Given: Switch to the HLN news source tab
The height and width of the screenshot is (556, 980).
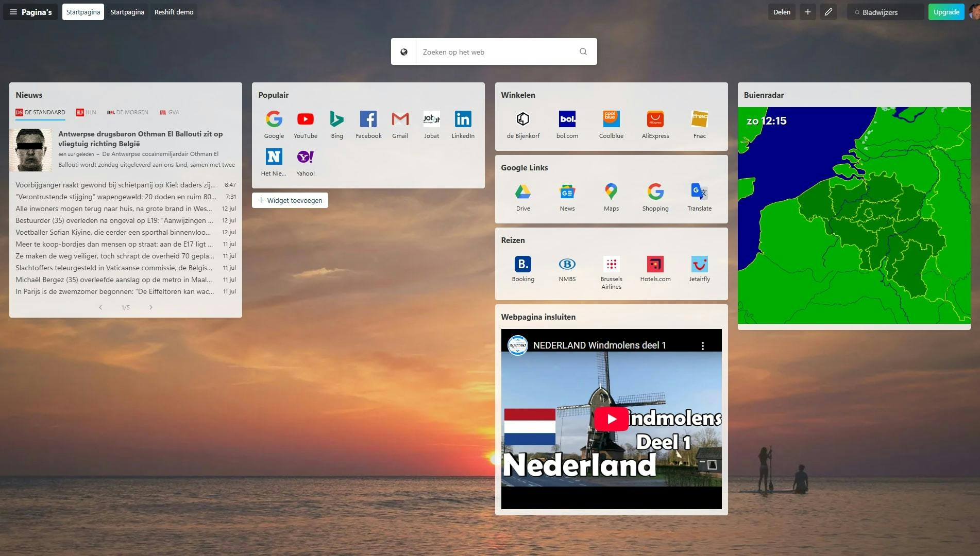Looking at the screenshot, I should click(x=86, y=112).
